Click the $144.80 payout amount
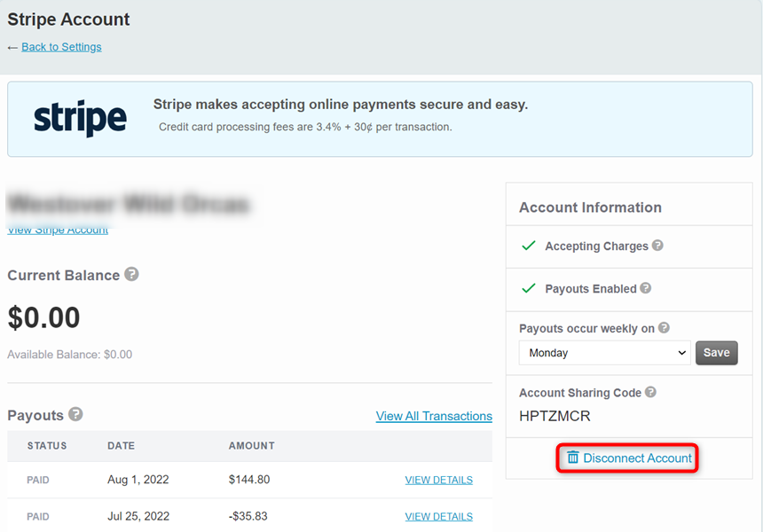This screenshot has height=532, width=763. [249, 480]
